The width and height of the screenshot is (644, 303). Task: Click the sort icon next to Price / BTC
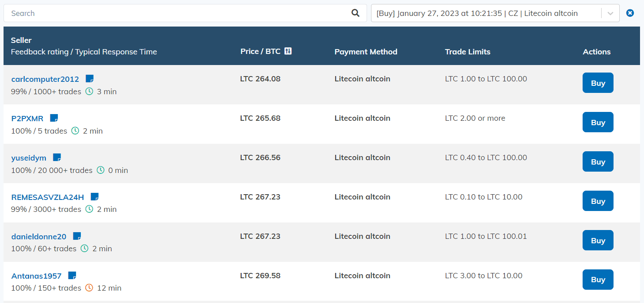click(288, 51)
